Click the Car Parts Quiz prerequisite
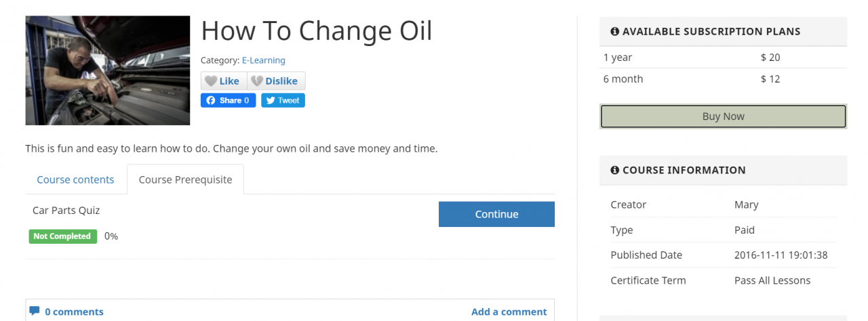Screen dimensions: 868x321 (x=66, y=211)
